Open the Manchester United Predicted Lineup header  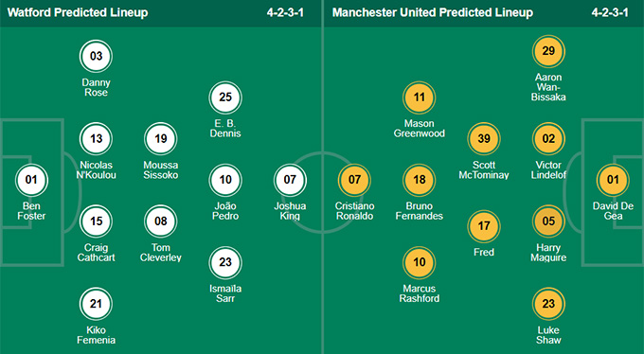click(433, 12)
